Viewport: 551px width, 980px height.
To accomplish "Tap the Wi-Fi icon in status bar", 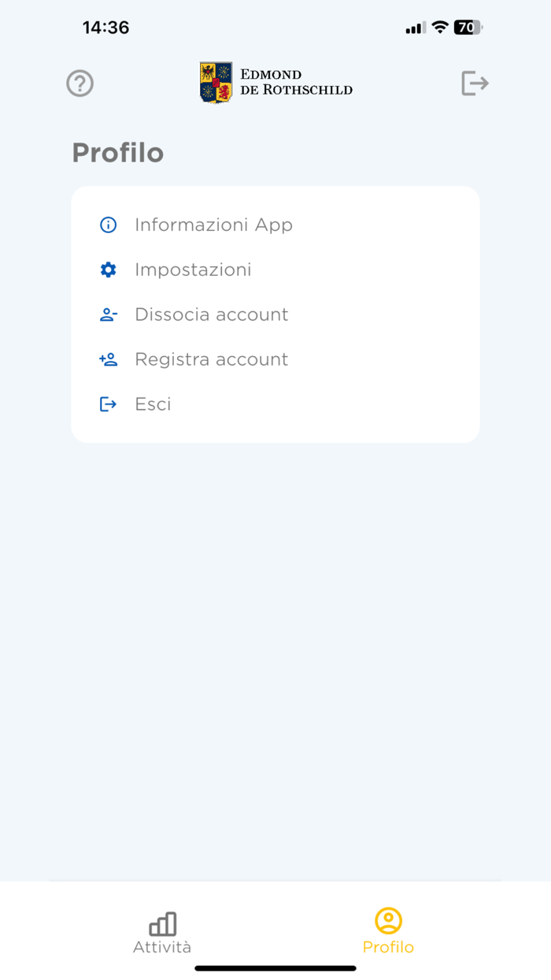I will 438,26.
